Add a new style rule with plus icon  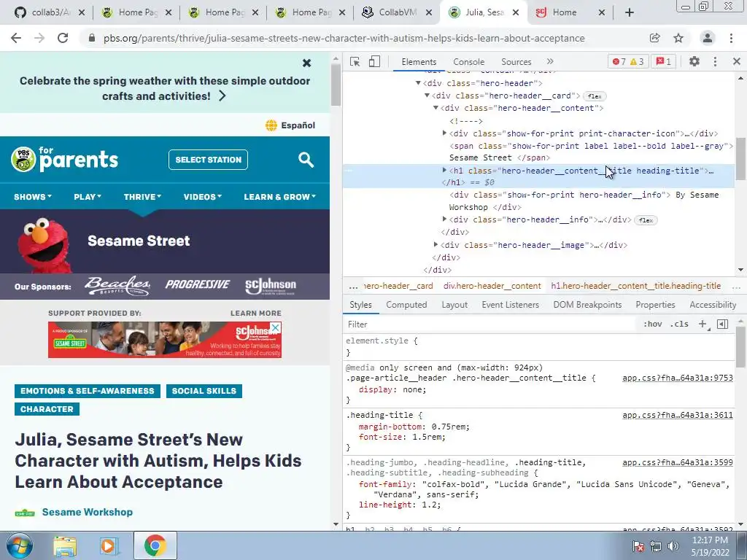(703, 324)
